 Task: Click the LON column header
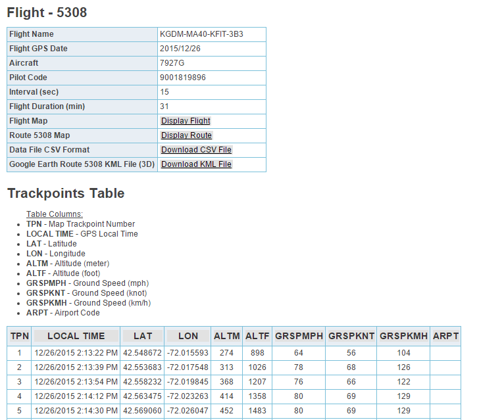coord(188,336)
